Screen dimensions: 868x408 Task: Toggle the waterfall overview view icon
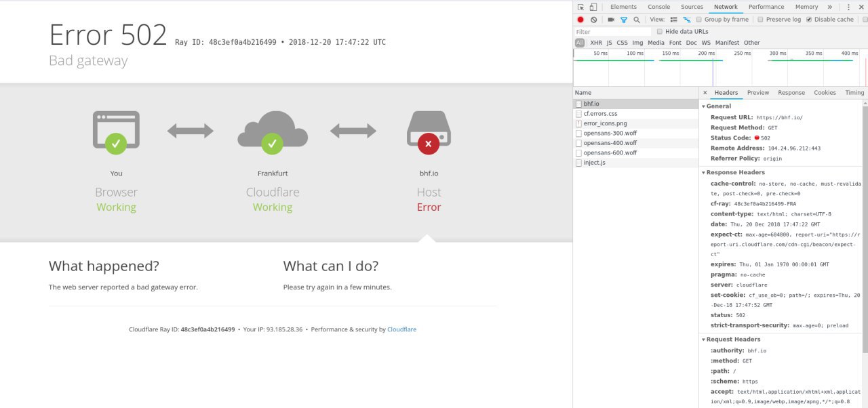(x=687, y=20)
